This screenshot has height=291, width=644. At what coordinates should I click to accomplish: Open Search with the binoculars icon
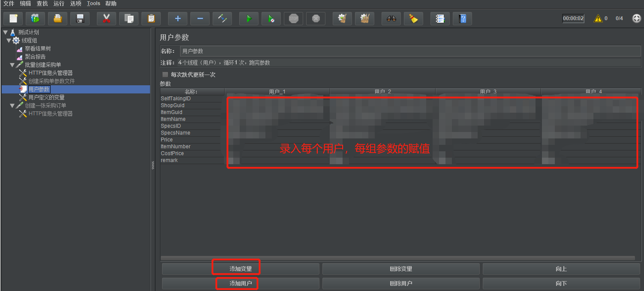(x=391, y=18)
